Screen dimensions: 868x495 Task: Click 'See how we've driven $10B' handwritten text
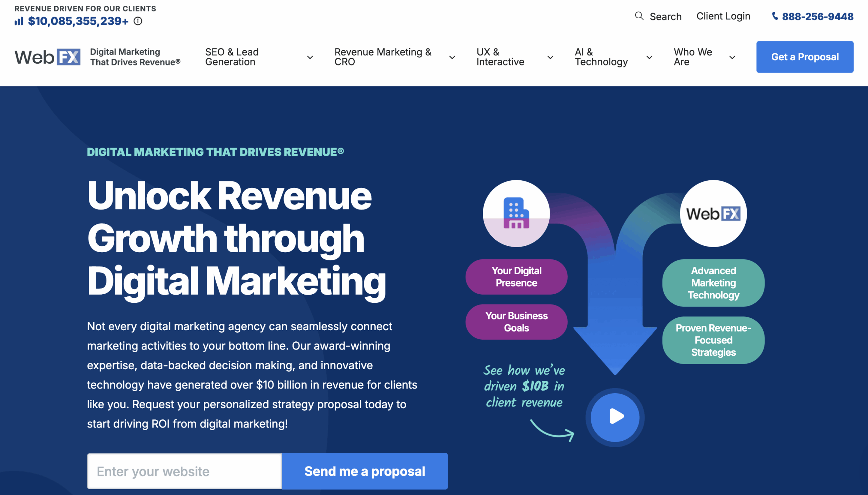pos(524,386)
